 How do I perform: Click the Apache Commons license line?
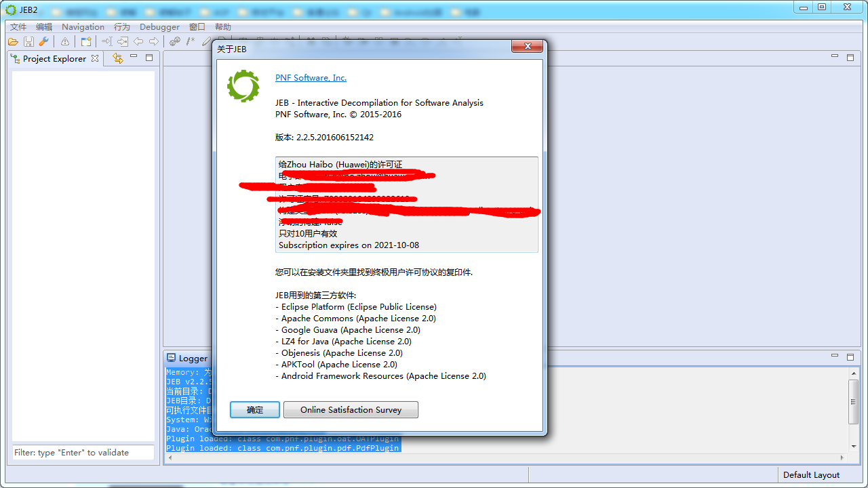355,319
